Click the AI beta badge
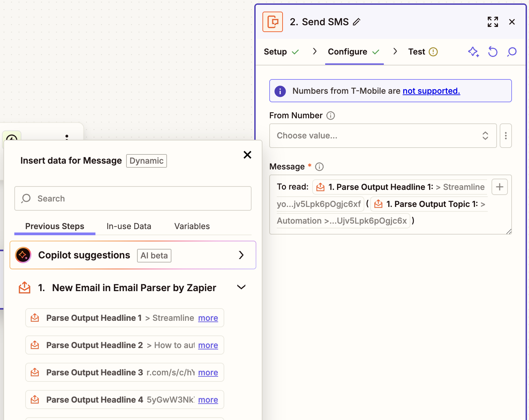This screenshot has height=420, width=529. click(154, 256)
